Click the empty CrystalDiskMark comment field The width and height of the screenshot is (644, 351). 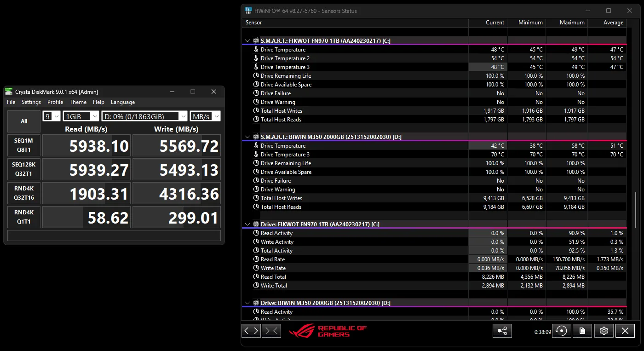(x=114, y=236)
